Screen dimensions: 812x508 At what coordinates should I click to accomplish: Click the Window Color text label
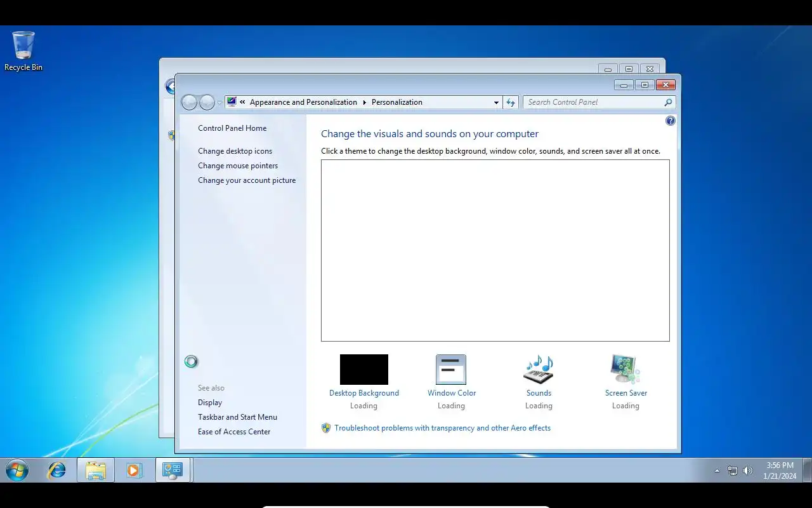[452, 393]
